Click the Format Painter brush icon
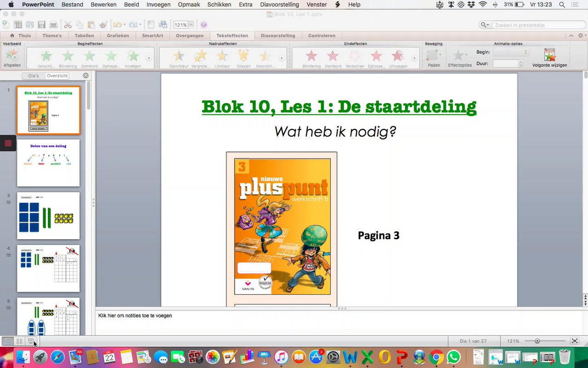 point(103,24)
